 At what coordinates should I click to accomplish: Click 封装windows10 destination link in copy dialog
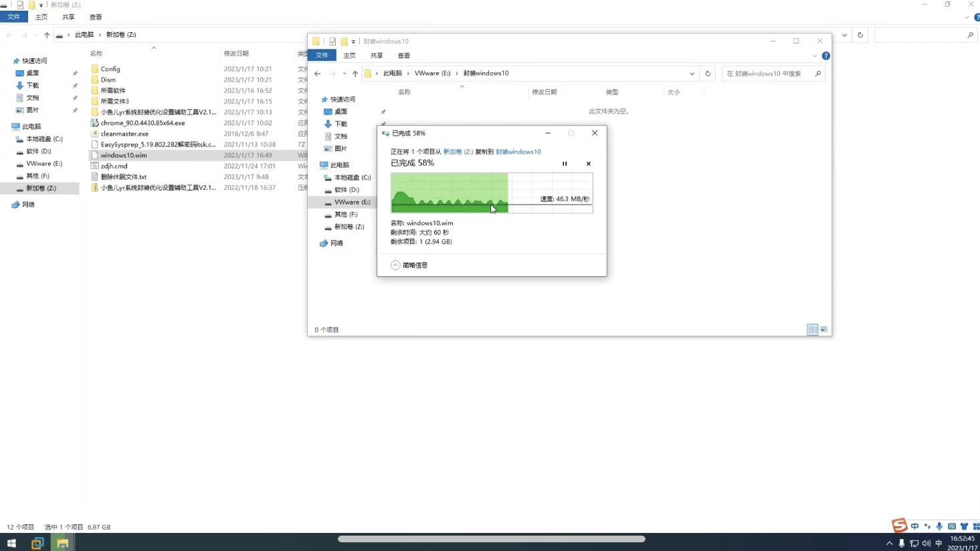518,152
